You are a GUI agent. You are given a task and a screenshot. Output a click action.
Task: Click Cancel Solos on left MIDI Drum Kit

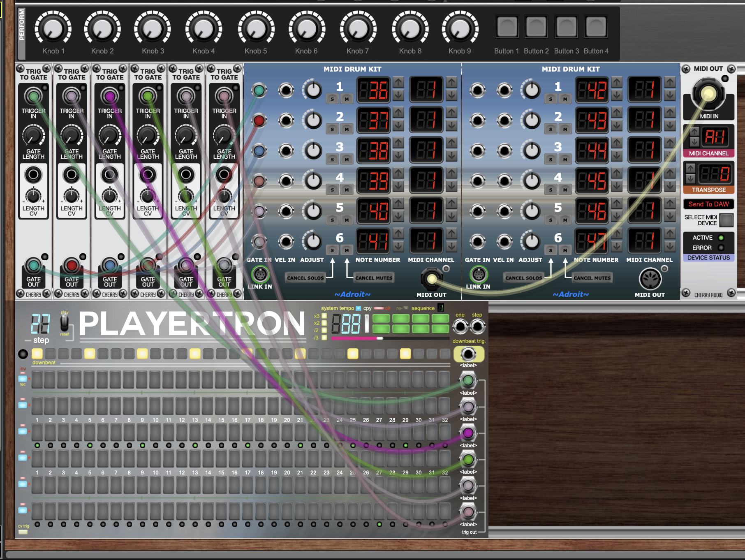click(305, 278)
